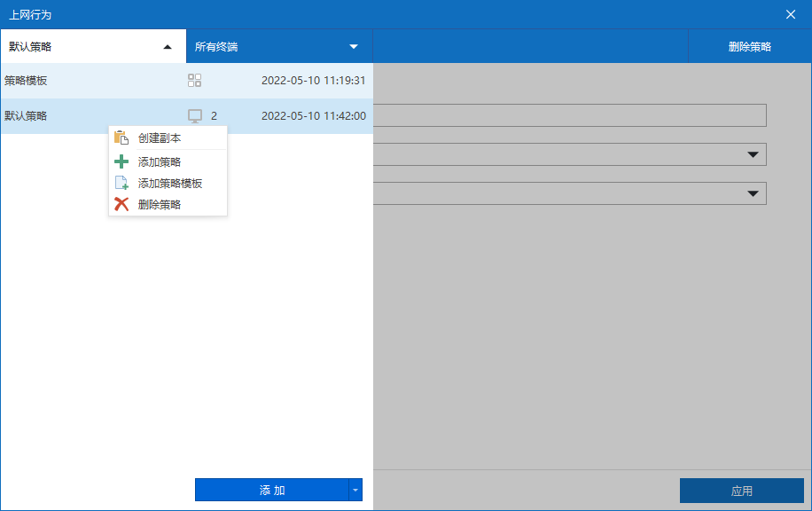Choose 创建副本 from the context menu

pyautogui.click(x=160, y=138)
